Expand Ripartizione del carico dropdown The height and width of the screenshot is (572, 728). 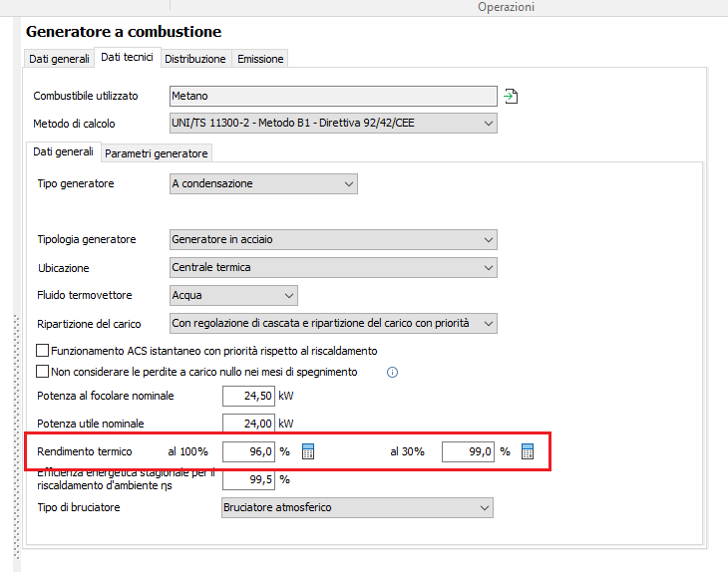(333, 323)
